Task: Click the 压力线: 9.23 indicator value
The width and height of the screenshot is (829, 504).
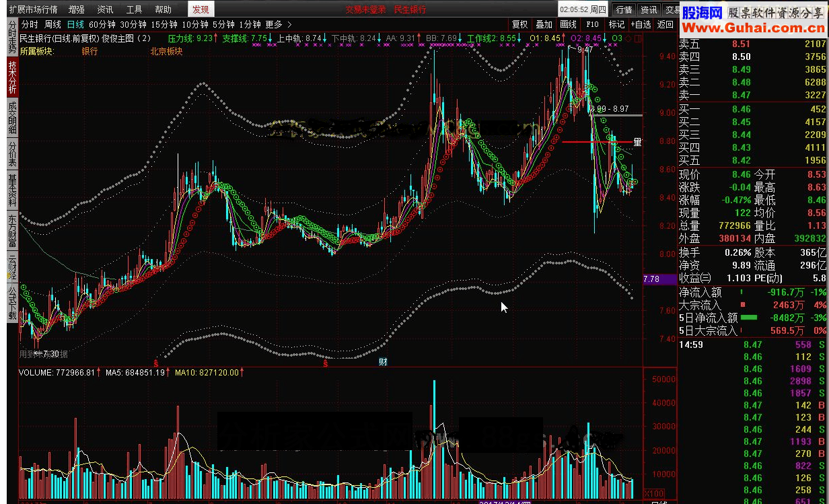Action: tap(194, 38)
